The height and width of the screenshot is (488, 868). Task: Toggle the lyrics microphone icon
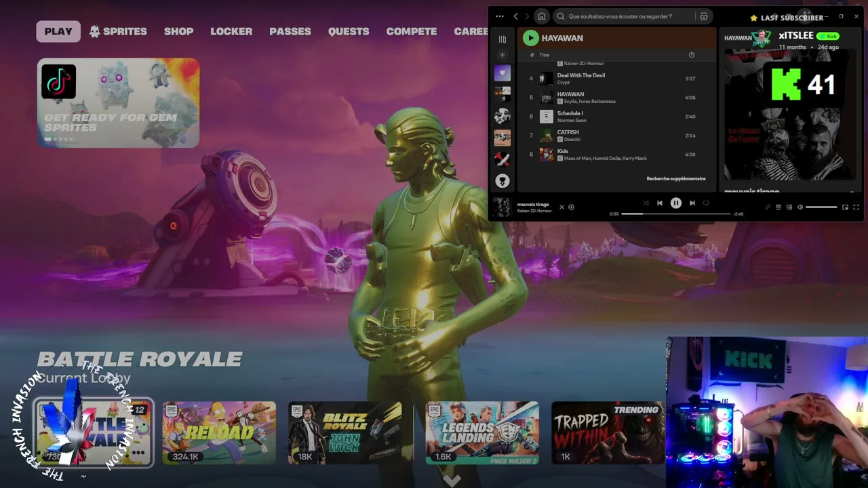pos(768,207)
